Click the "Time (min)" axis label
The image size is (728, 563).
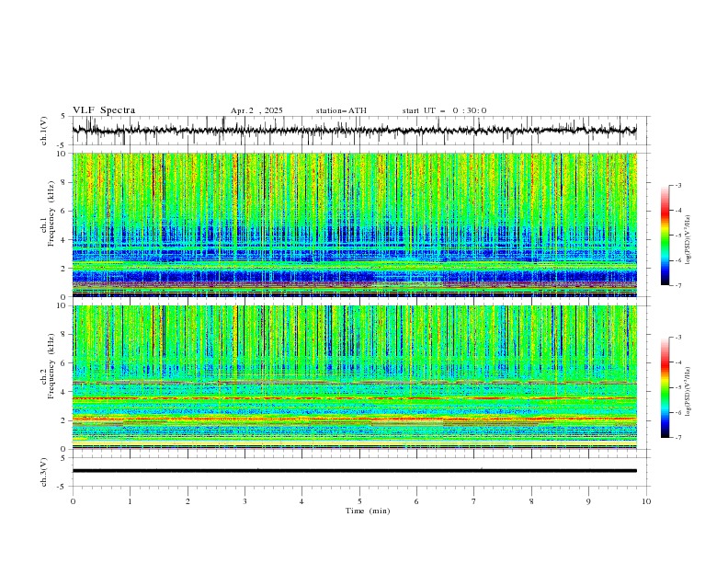tap(368, 511)
